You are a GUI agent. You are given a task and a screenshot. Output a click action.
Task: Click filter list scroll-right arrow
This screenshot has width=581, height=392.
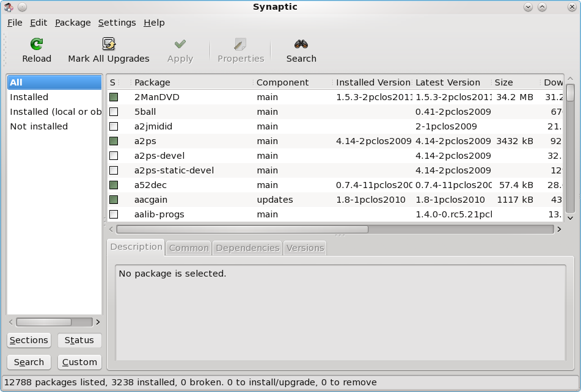(x=98, y=322)
